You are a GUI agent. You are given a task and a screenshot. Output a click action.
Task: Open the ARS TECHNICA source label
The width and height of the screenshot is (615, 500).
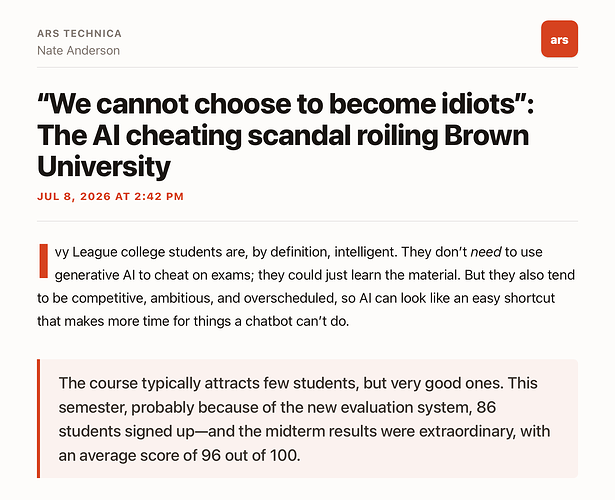point(79,33)
